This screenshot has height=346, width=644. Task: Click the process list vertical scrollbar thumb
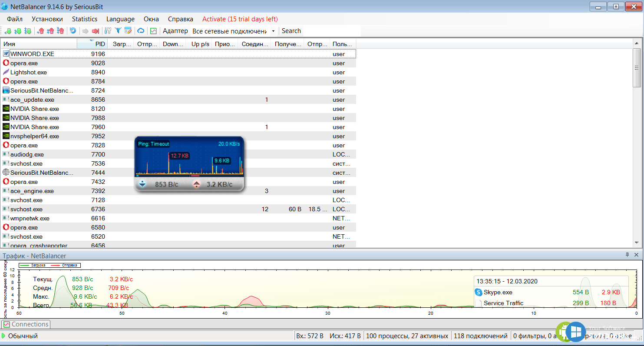[637, 67]
